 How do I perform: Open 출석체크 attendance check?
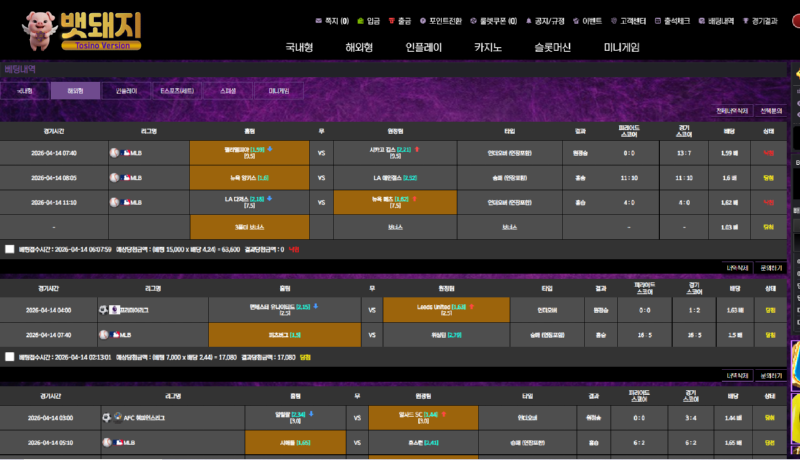[x=673, y=20]
